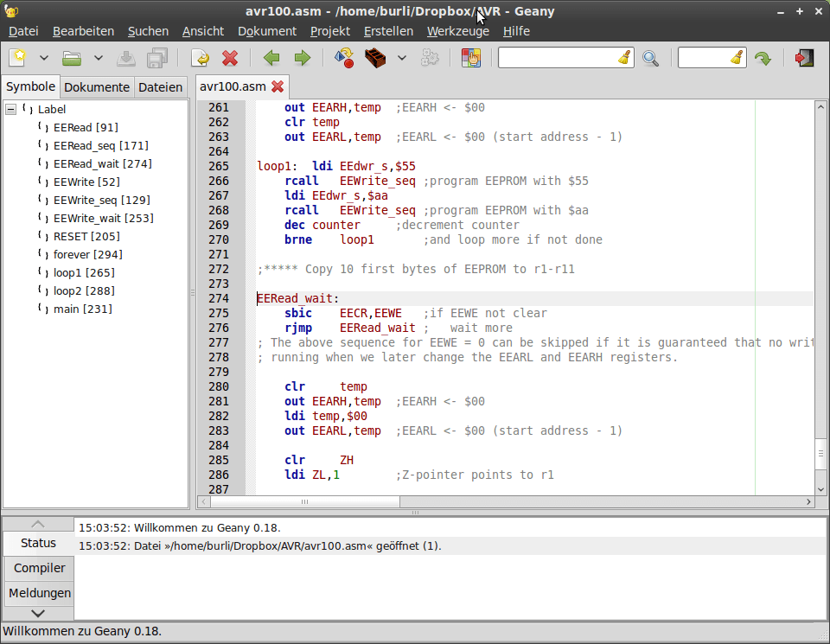Click the quit Geany door icon
830x644 pixels.
click(804, 58)
